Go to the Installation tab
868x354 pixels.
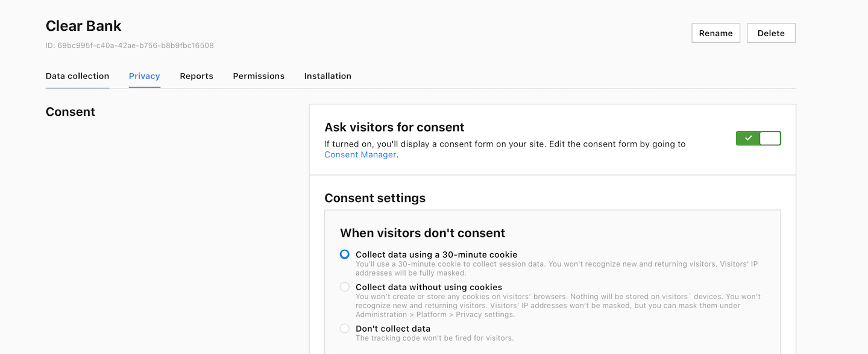(x=327, y=76)
